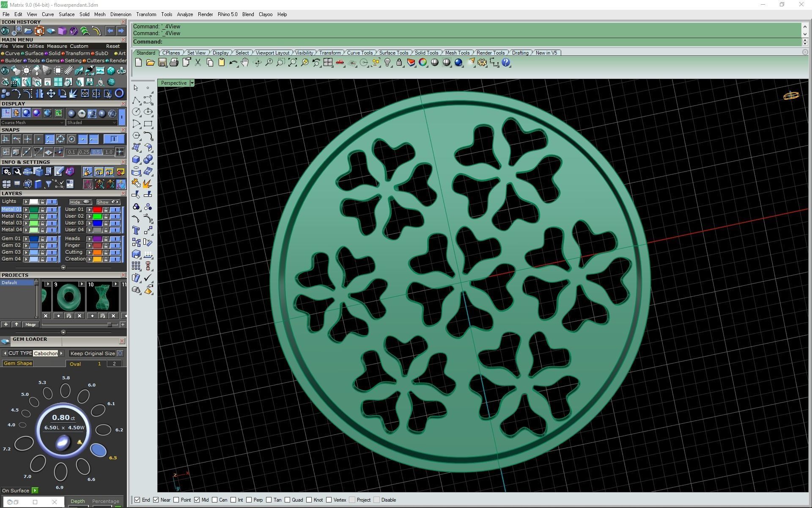Select the Rectangle tool in side toolbar
This screenshot has height=508, width=812.
pos(148,124)
